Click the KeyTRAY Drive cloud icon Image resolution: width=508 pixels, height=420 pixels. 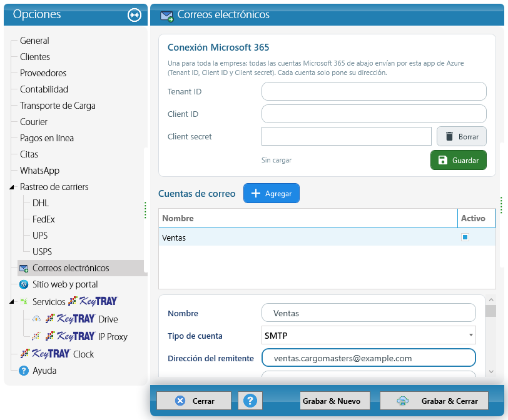[37, 319]
